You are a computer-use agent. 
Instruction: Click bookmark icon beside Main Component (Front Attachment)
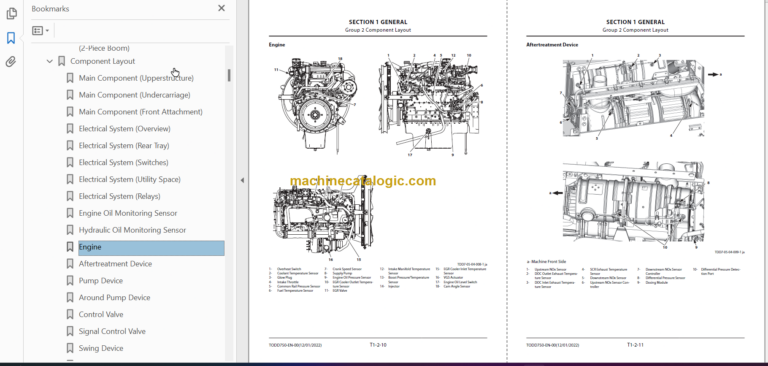pos(70,112)
